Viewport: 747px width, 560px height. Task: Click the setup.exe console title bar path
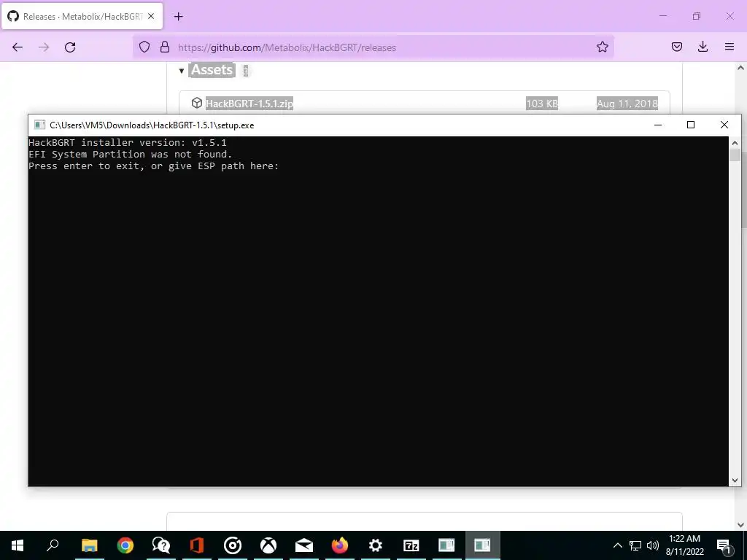(152, 125)
